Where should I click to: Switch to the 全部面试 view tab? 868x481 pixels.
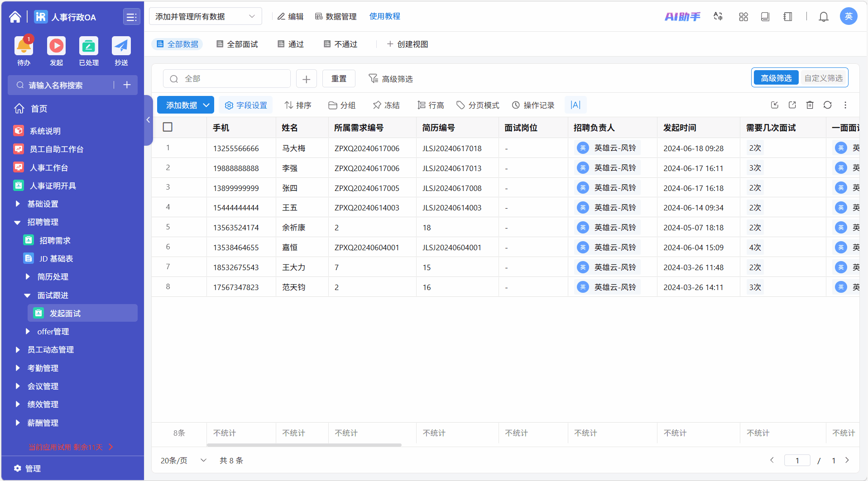click(237, 44)
